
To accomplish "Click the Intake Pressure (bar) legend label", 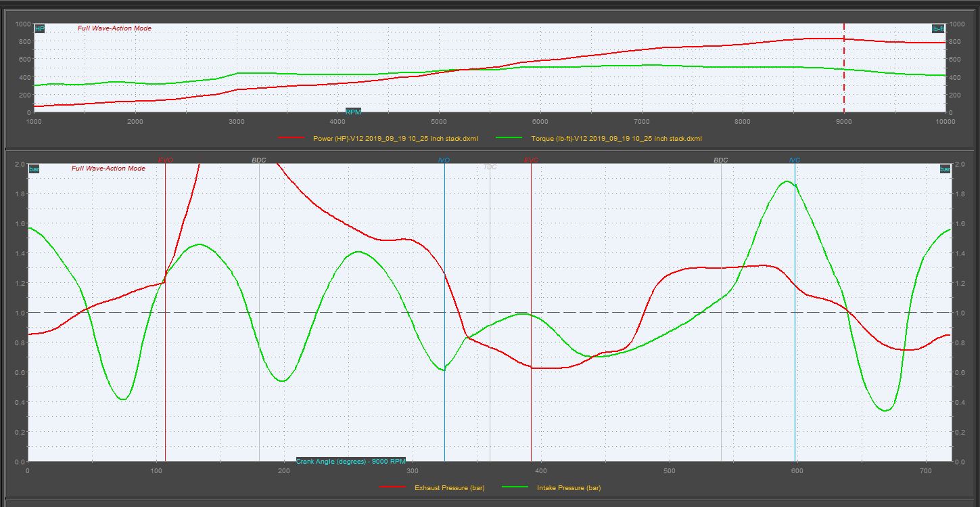I will coord(568,487).
